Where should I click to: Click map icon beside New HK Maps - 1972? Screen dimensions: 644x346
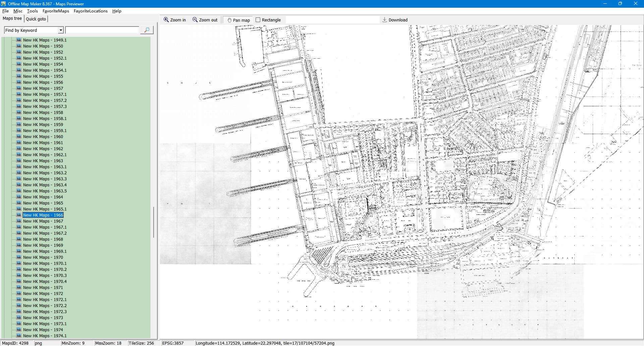[19, 294]
